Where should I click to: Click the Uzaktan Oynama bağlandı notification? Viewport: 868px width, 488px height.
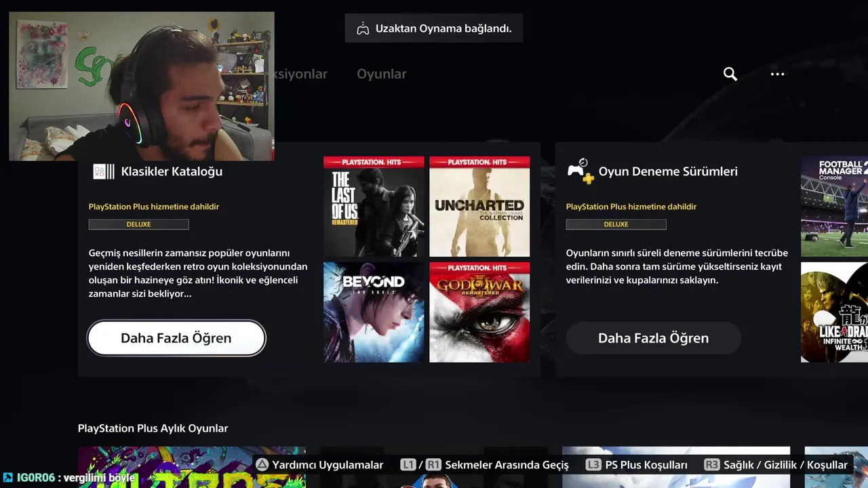434,28
